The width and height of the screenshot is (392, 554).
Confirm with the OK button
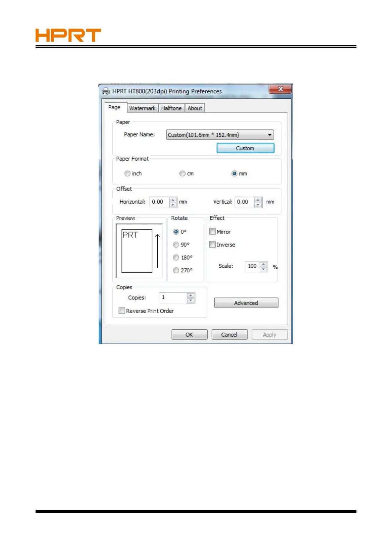(189, 335)
